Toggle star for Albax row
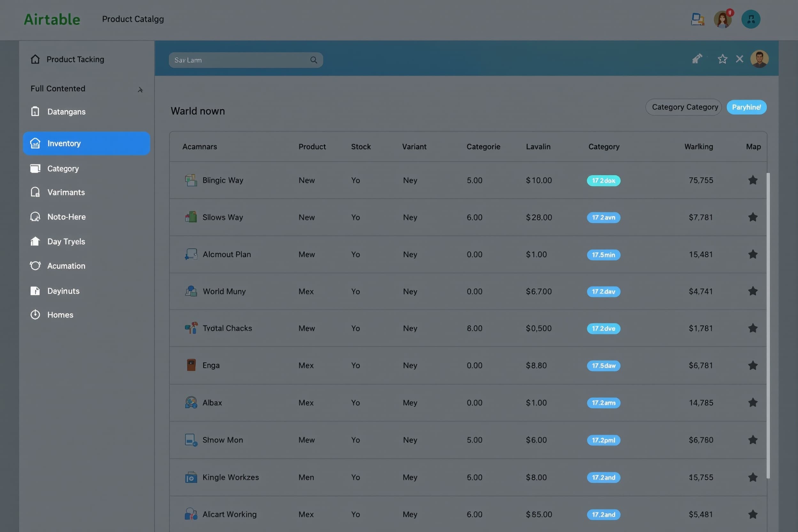Viewport: 798px width, 532px height. 753,403
